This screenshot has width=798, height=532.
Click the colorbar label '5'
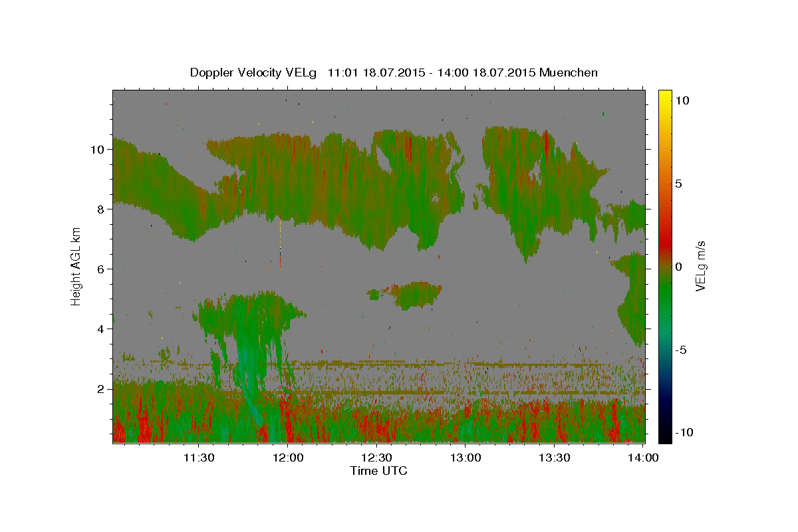point(679,183)
